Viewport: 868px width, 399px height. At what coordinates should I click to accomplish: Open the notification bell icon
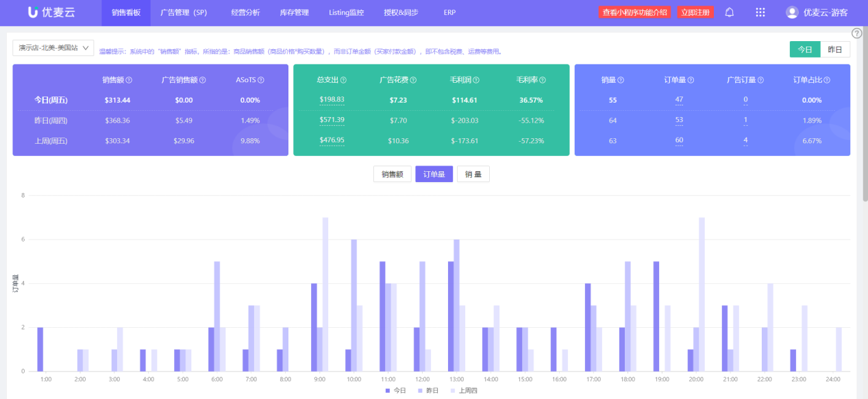tap(728, 12)
